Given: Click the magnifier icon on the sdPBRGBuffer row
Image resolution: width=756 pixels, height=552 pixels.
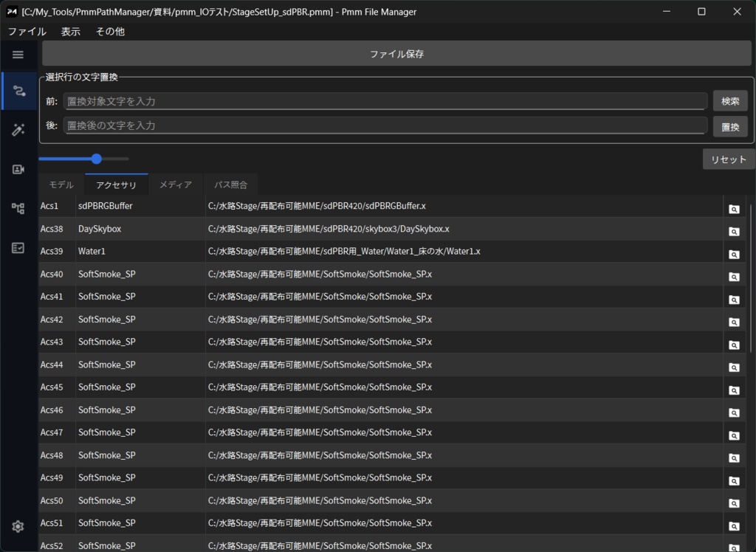Looking at the screenshot, I should pyautogui.click(x=733, y=208).
